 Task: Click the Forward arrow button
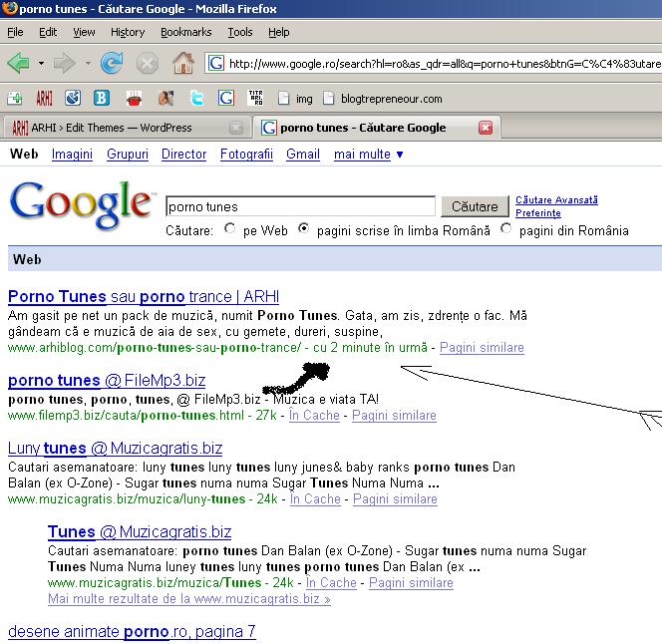(x=65, y=64)
